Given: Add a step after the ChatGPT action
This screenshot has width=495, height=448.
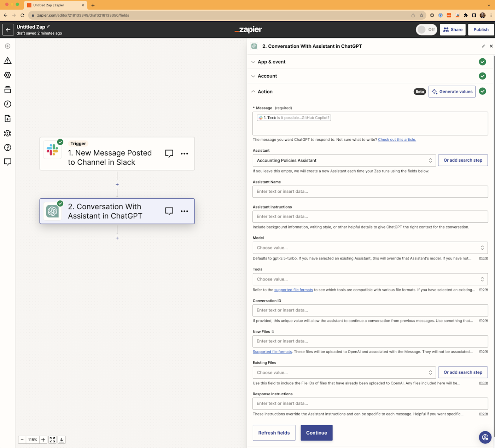Looking at the screenshot, I should pyautogui.click(x=117, y=238).
